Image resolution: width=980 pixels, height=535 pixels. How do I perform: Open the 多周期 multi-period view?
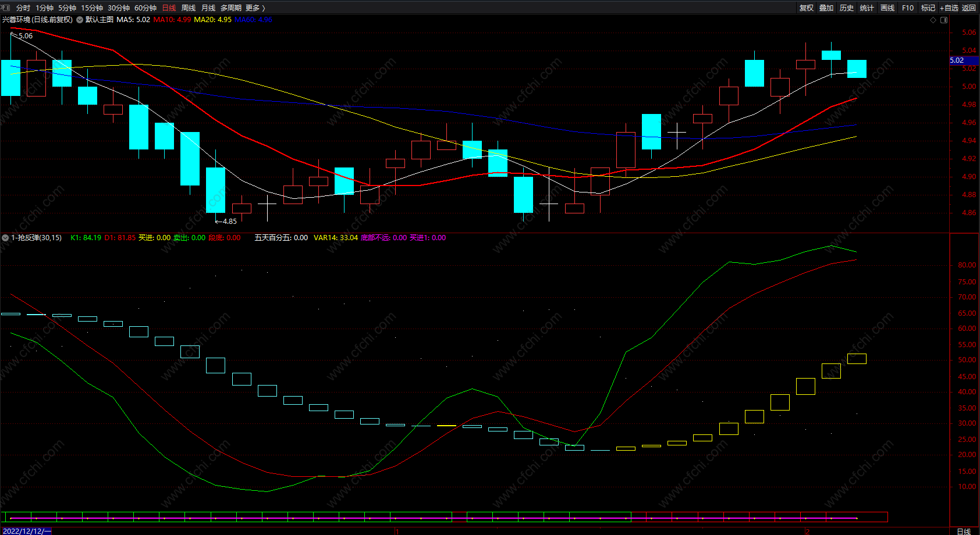point(231,8)
